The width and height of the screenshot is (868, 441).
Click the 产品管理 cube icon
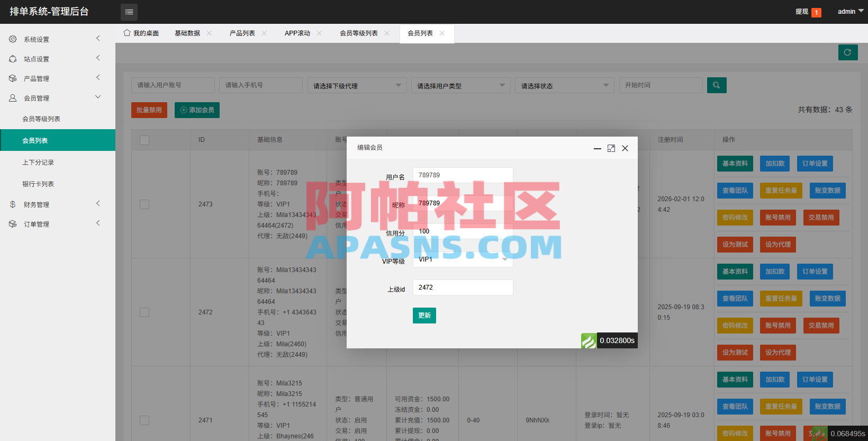point(13,78)
